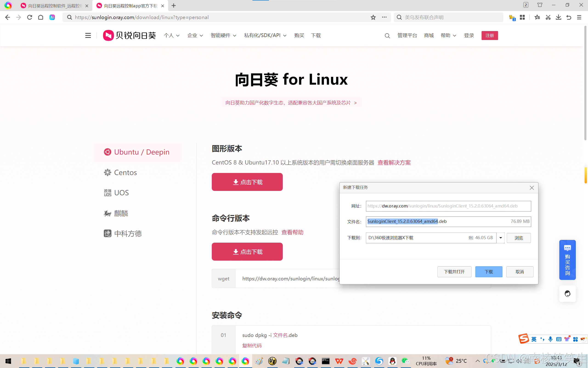Click the 浏览 folder button
Viewport: 588px width, 368px height.
[518, 238]
